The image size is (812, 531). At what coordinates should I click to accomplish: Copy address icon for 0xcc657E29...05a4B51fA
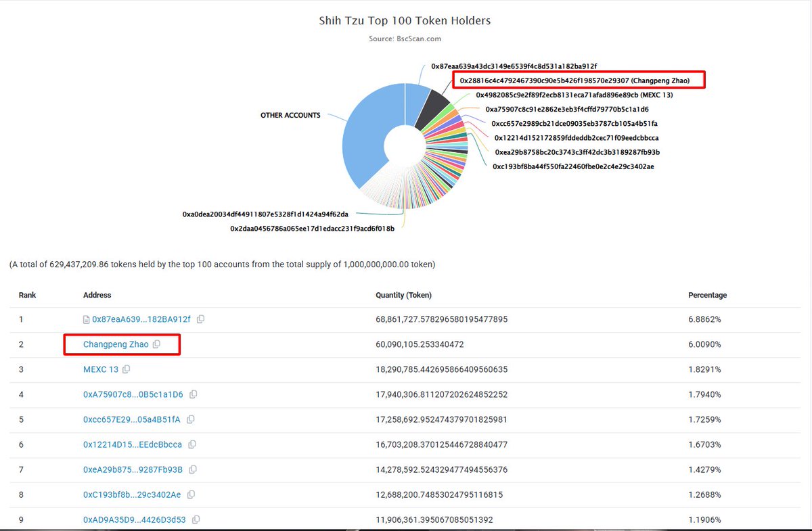pos(190,419)
